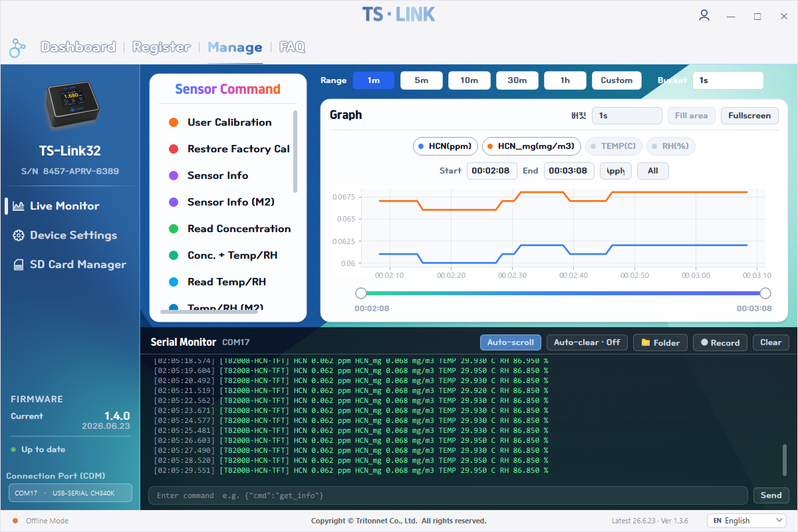Toggle the TEMP(C) series legend

pyautogui.click(x=613, y=146)
